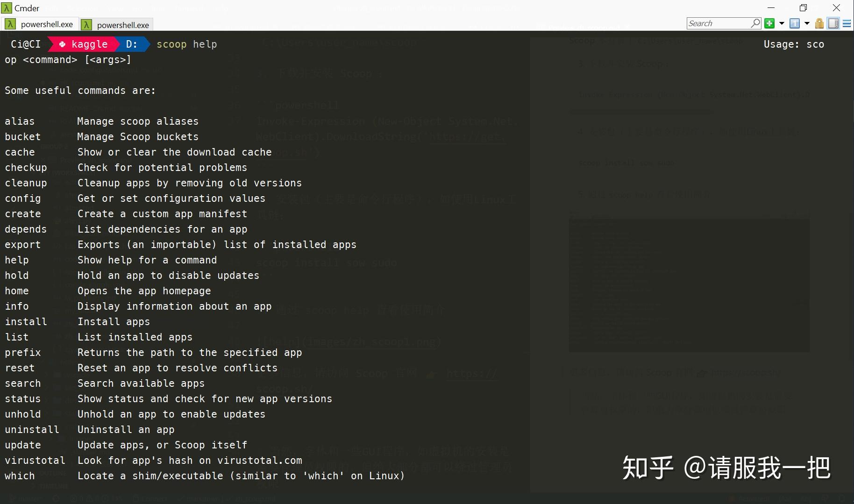854x504 pixels.
Task: Click the blue console preview icon in the toolbar
Action: (x=795, y=23)
